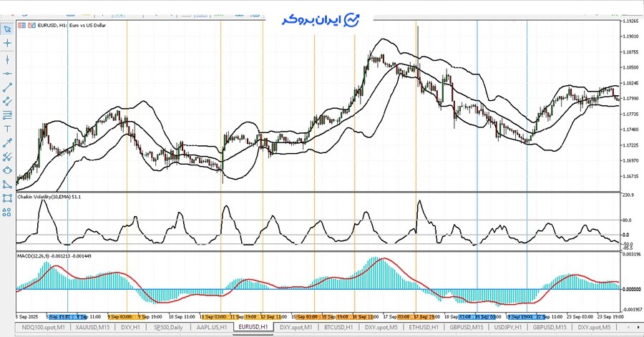
Task: Select the ETHUSD,H1 chart tab
Action: (422, 327)
